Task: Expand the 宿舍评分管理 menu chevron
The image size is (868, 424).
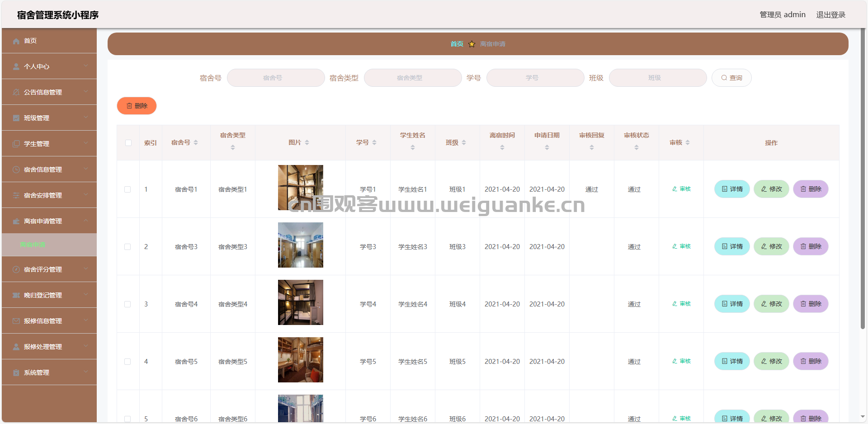Action: pos(86,269)
